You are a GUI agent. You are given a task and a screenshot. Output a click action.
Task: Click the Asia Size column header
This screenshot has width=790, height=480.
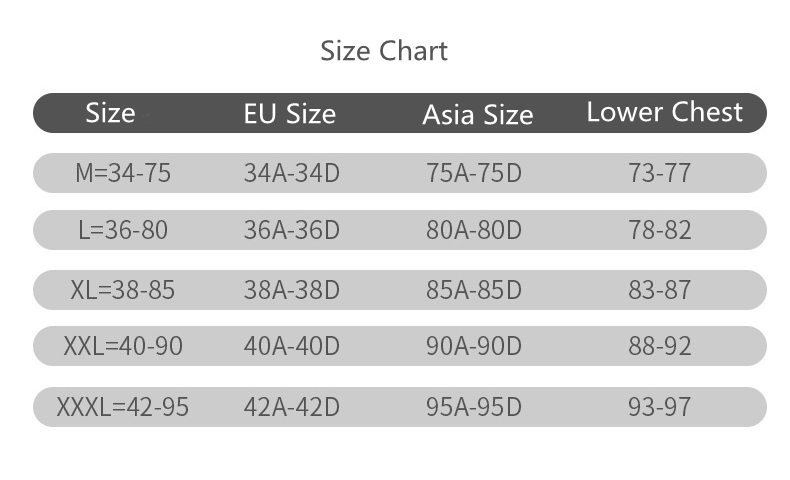pos(478,115)
